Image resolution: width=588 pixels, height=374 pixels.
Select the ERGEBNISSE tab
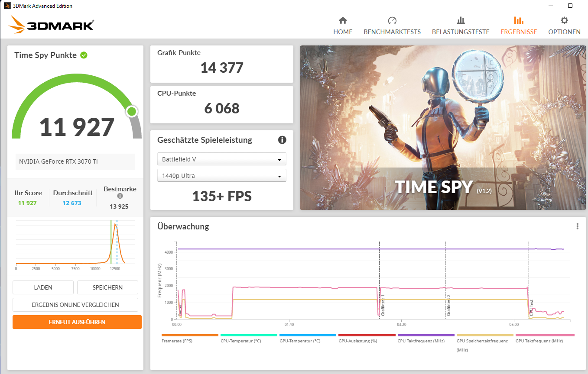(518, 26)
